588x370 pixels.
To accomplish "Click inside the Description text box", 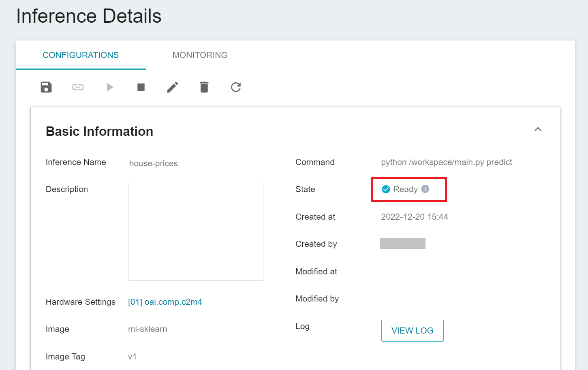I will 196,232.
